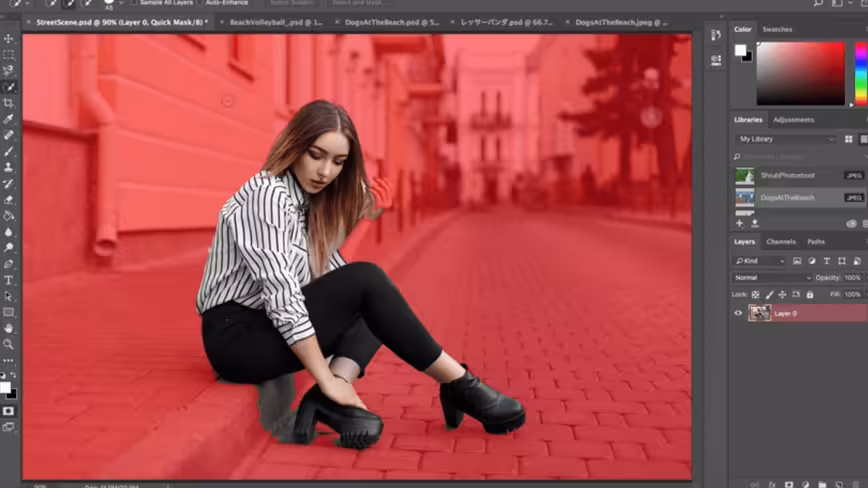Screen dimensions: 868x488
Task: Select the Rectangle shape tool
Action: pos(8,312)
